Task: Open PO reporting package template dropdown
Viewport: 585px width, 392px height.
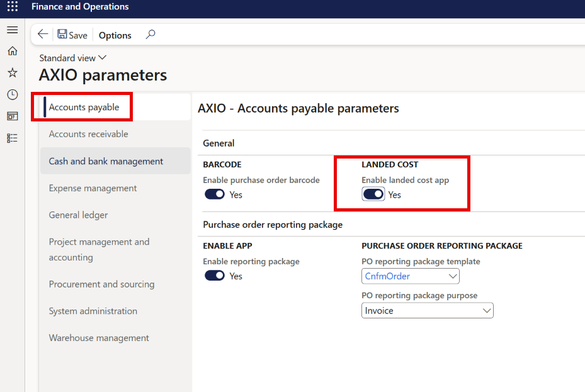Action: click(x=453, y=276)
